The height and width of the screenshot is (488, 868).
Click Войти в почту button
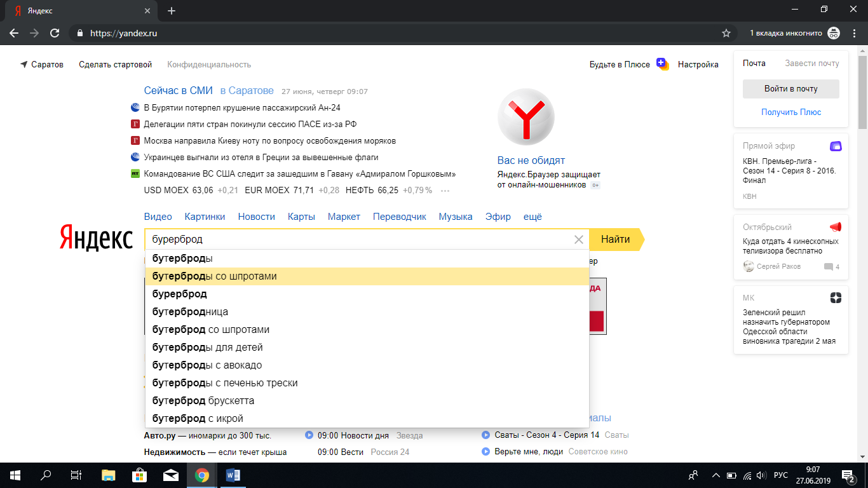790,89
